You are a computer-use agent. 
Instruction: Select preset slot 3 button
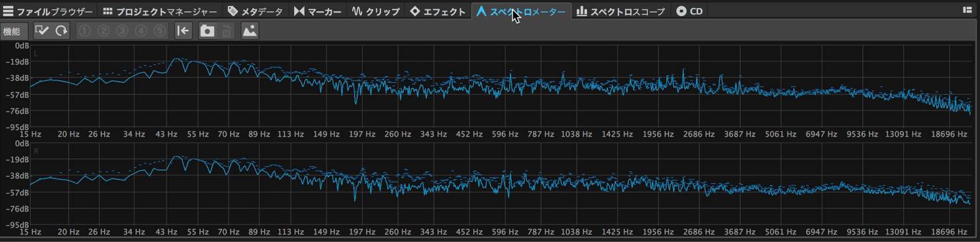[122, 31]
